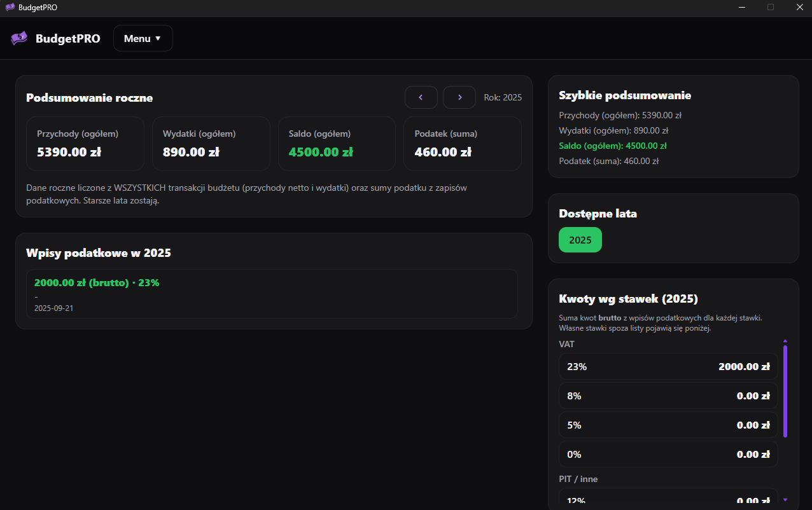Click the 23% VAT rate row
The width and height of the screenshot is (812, 510).
668,366
